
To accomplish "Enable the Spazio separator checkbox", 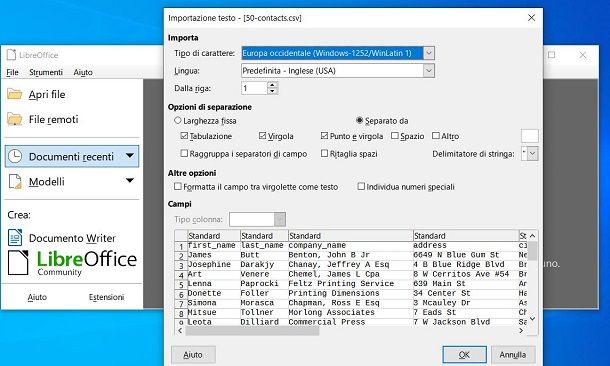I will [395, 136].
